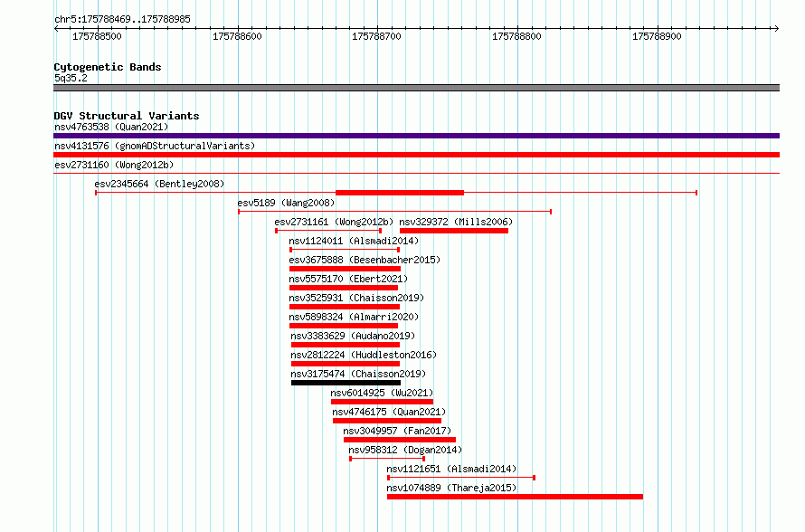Viewport: 805px width, 532px height.
Task: Click the nsv329372 Mills2006 red bar
Action: coord(454,231)
